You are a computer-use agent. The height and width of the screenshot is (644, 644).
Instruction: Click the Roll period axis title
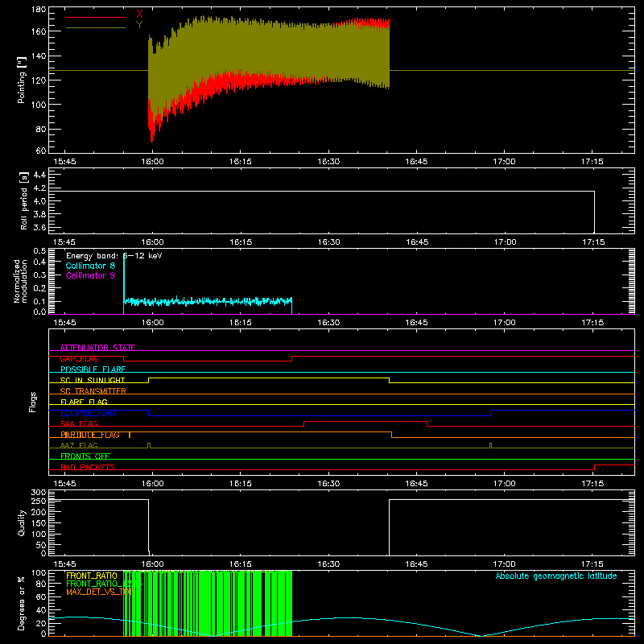point(24,200)
